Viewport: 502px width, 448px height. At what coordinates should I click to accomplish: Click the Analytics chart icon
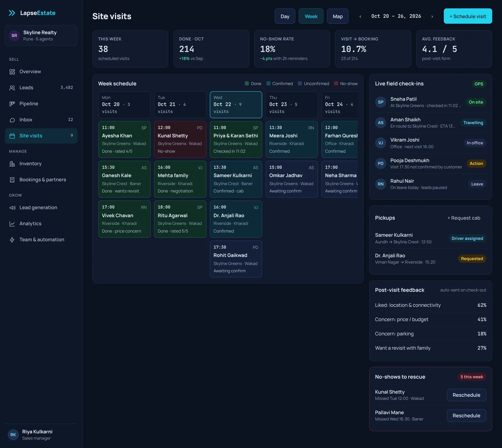click(x=12, y=224)
